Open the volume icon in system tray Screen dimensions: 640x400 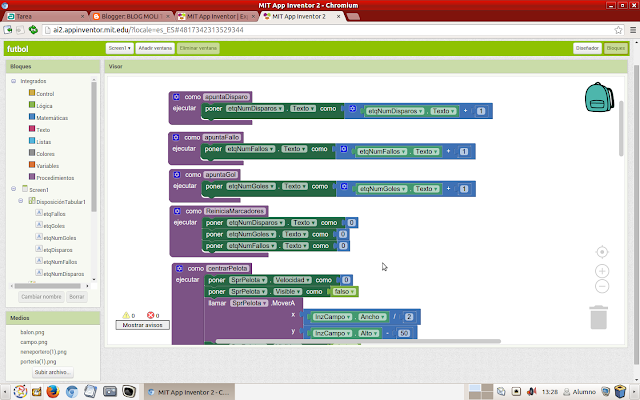[x=531, y=391]
